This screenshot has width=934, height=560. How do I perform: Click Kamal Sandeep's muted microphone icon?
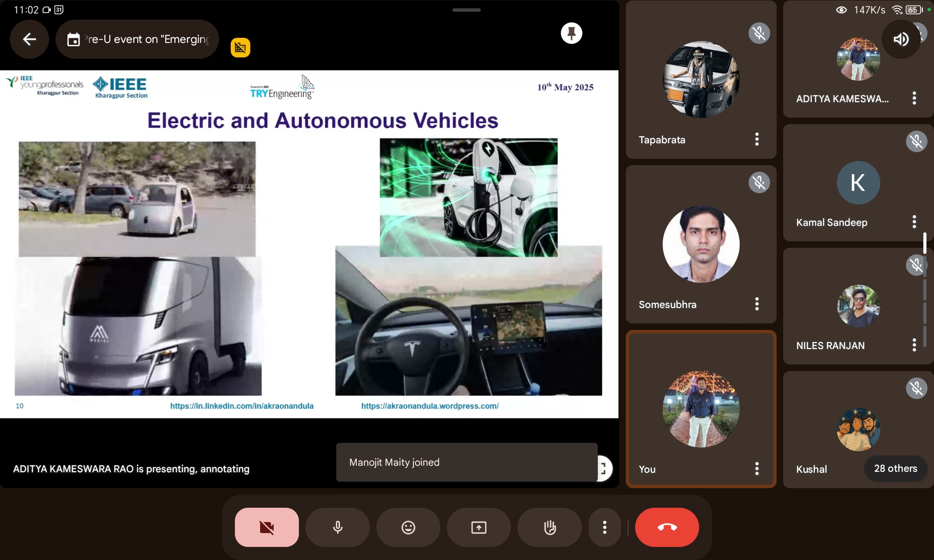(x=917, y=141)
